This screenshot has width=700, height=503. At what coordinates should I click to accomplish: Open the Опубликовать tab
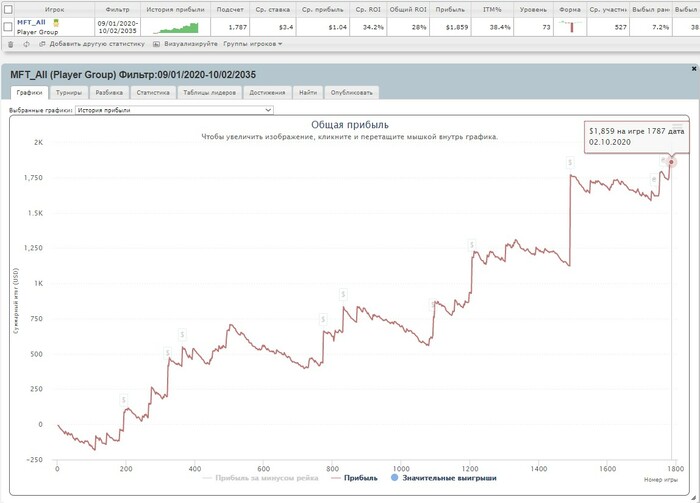tap(351, 92)
